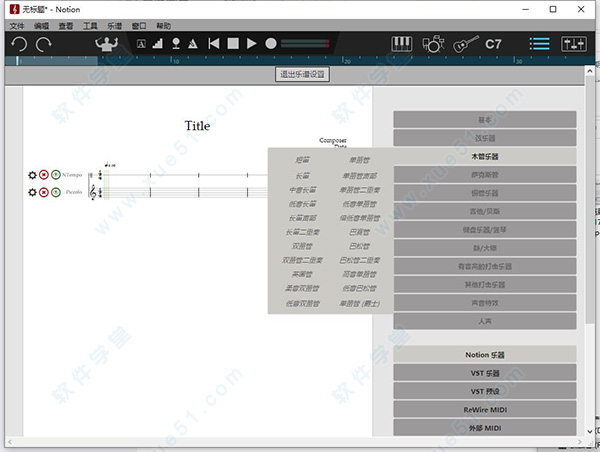Start playback with the play triangle
The width and height of the screenshot is (600, 452).
coord(251,43)
